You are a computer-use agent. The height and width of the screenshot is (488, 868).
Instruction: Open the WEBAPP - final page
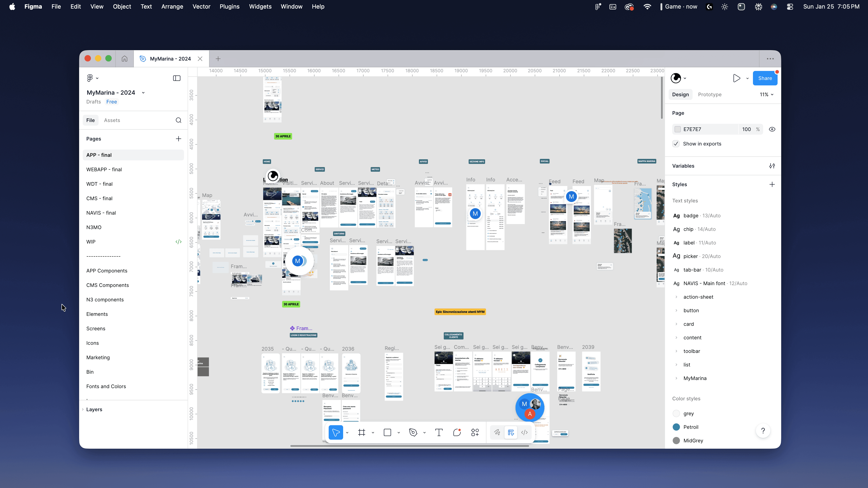104,169
